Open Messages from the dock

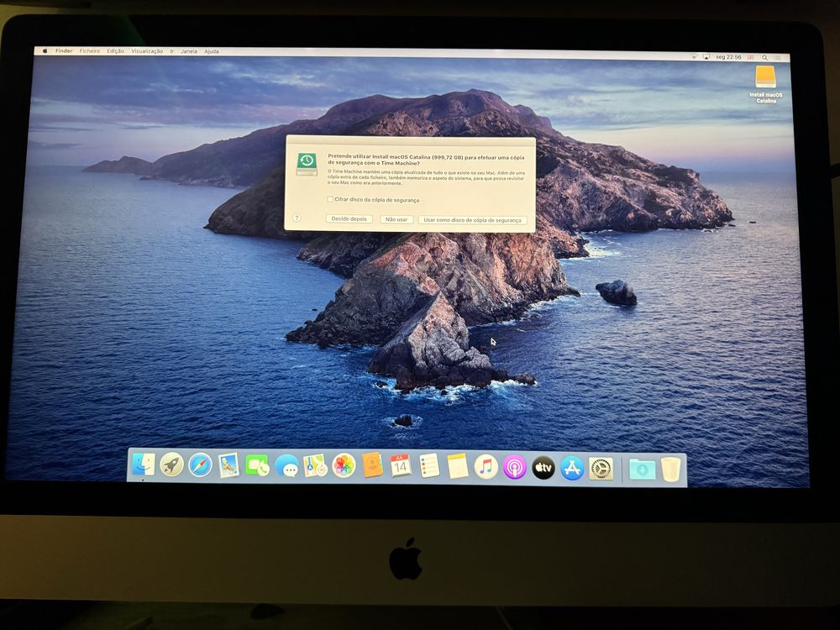(x=286, y=465)
